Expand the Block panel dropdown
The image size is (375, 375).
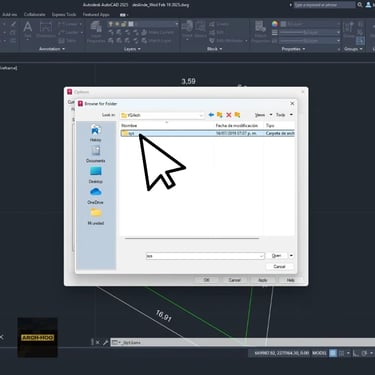214,49
